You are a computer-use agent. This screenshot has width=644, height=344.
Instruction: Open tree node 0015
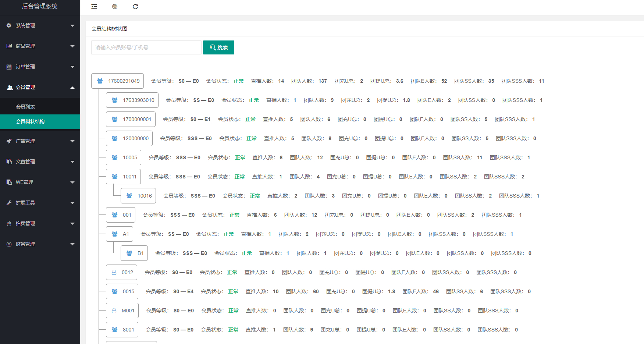coord(122,291)
